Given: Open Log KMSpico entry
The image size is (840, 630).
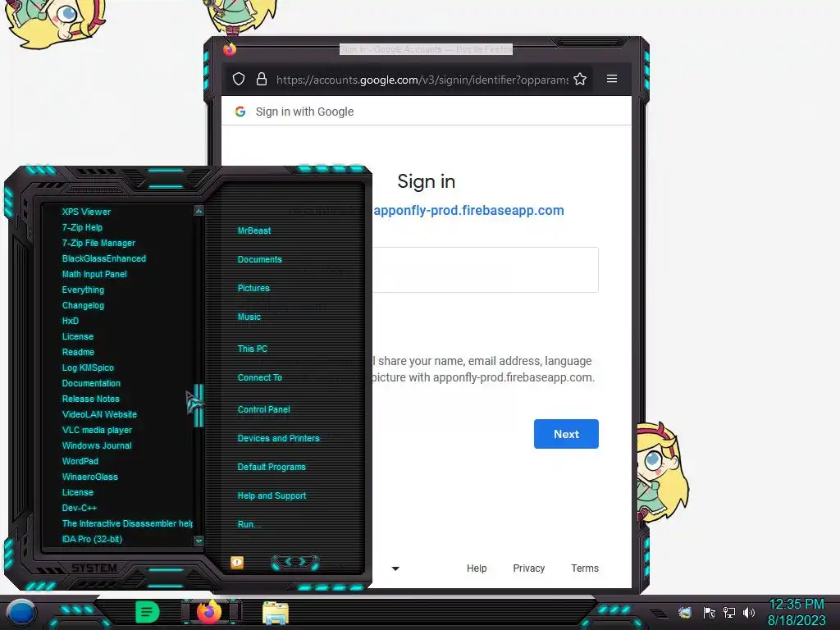Looking at the screenshot, I should tap(88, 367).
